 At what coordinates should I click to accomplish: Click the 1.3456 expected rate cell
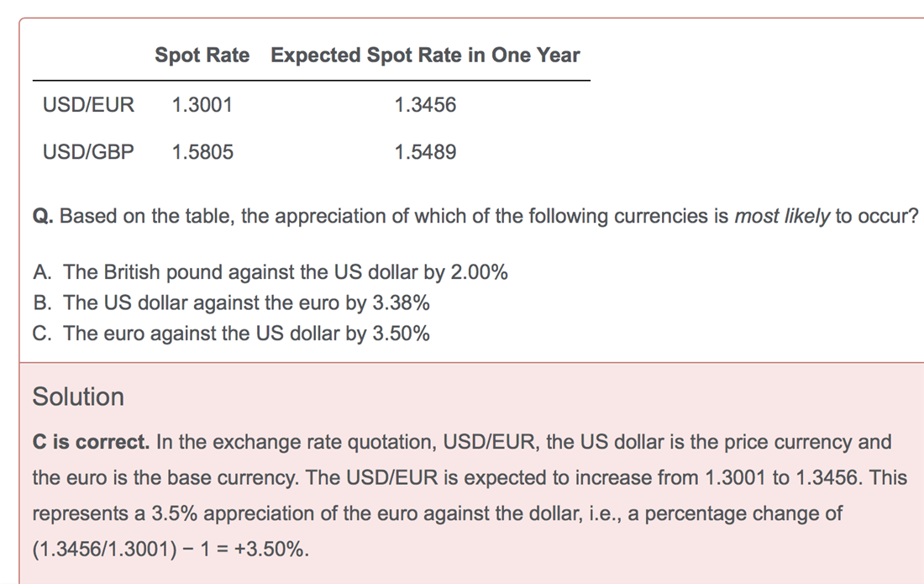pyautogui.click(x=426, y=105)
